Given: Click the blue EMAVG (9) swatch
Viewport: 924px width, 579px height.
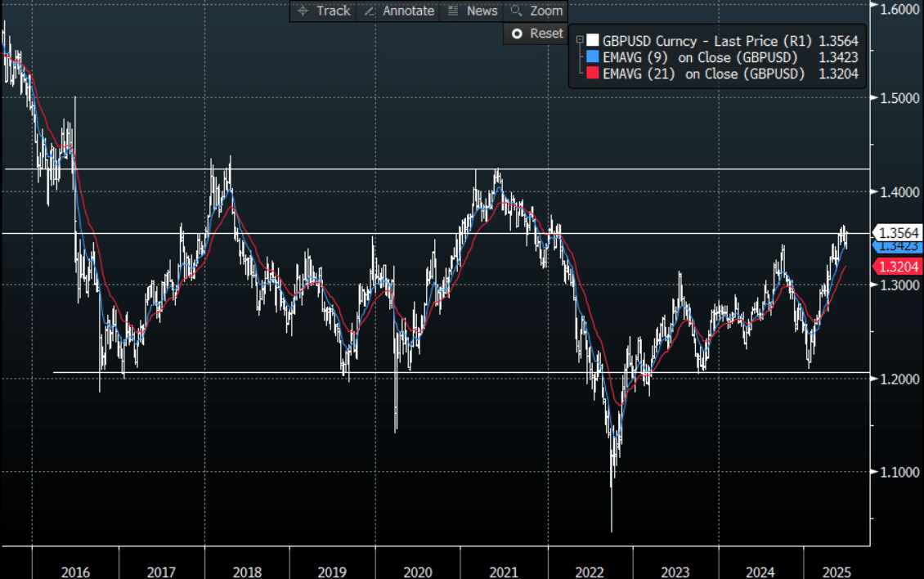Looking at the screenshot, I should click(592, 57).
